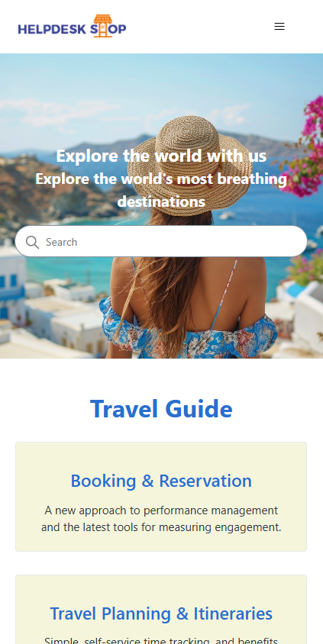Focus the Search input field

(x=161, y=241)
